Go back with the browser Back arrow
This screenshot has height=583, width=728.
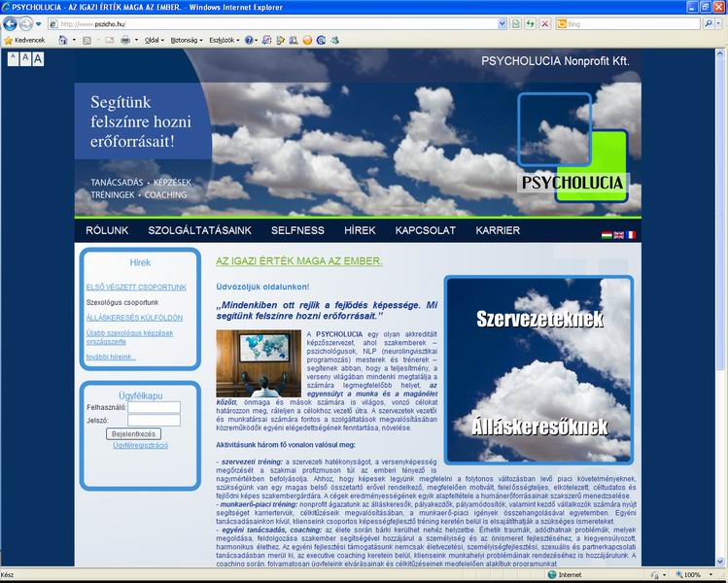11,23
